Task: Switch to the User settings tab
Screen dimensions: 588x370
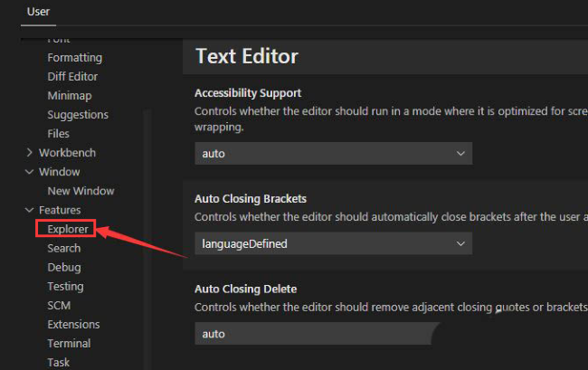Action: (38, 12)
